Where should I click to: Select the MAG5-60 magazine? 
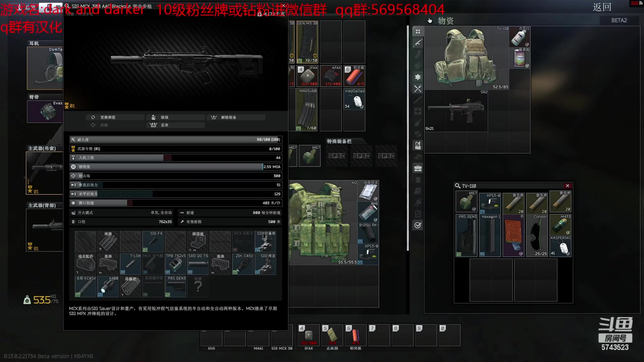[x=307, y=110]
